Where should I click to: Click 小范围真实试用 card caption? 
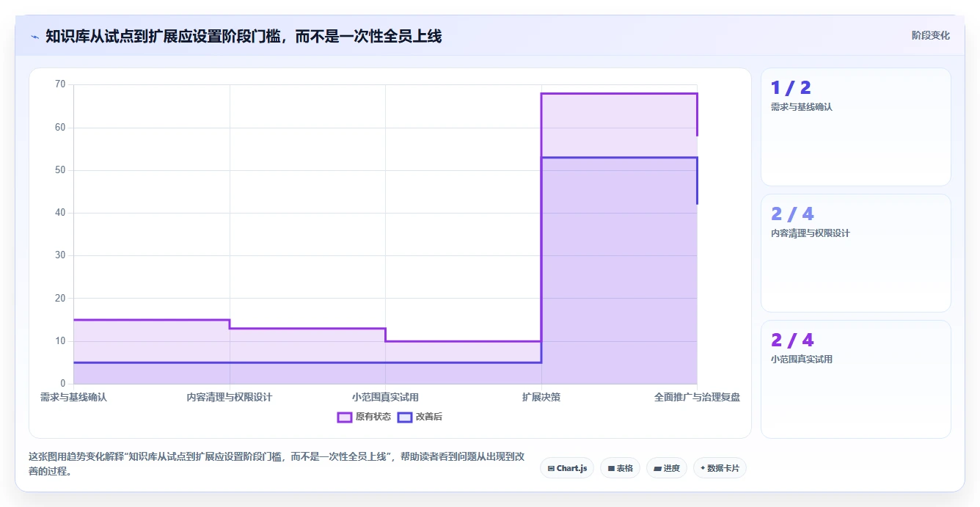point(802,360)
